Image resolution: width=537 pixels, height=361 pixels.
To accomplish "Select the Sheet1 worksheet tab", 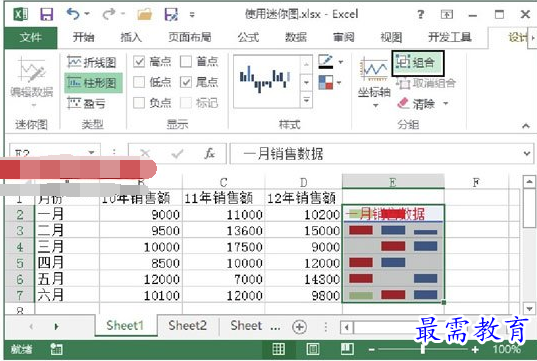I will point(125,325).
